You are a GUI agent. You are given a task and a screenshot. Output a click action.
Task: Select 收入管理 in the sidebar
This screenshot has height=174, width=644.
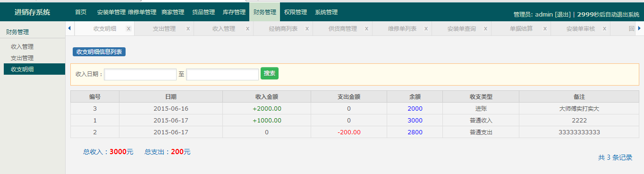(x=22, y=47)
